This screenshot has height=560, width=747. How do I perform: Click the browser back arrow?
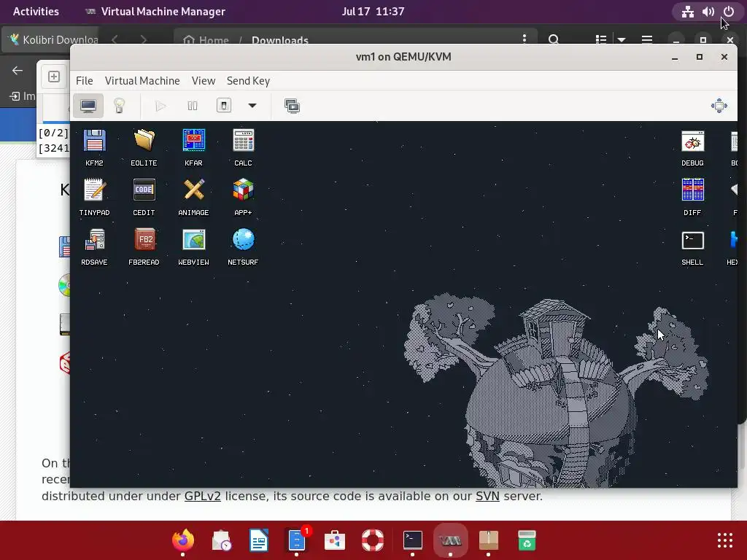coord(18,71)
